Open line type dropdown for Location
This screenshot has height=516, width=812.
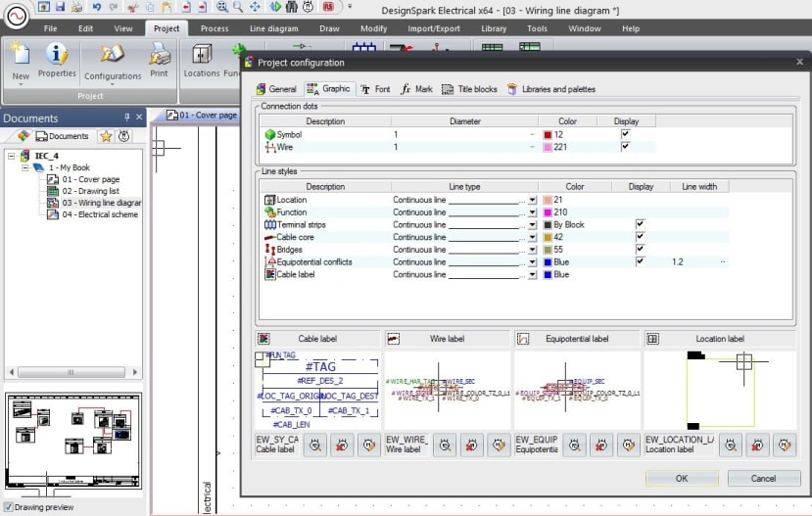[x=533, y=200]
